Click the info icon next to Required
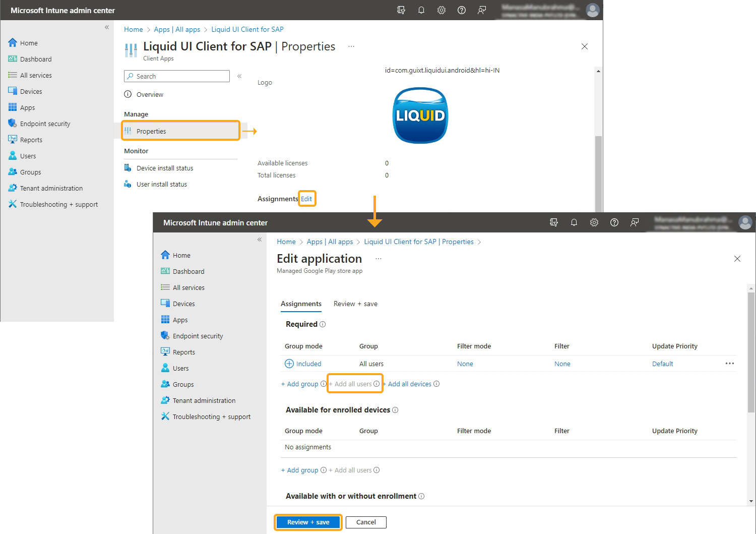The height and width of the screenshot is (534, 756). (323, 324)
